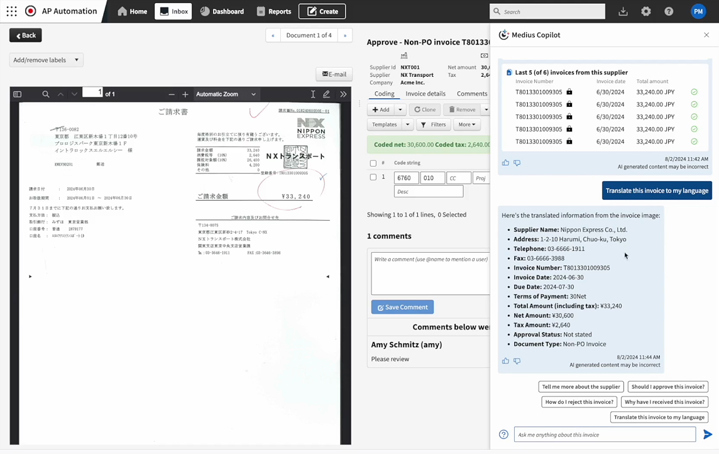This screenshot has width=719, height=454.
Task: Send the Copilot message with arrow icon
Action: click(x=708, y=434)
